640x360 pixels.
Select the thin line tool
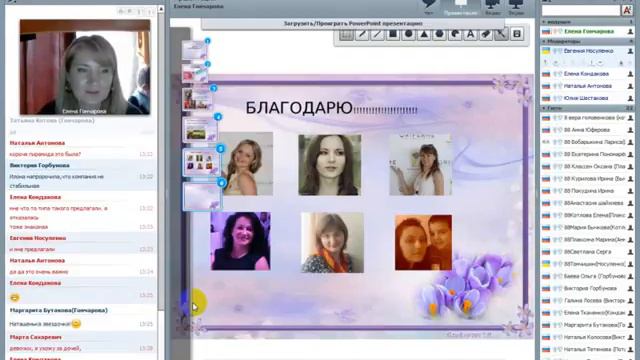pos(377,34)
